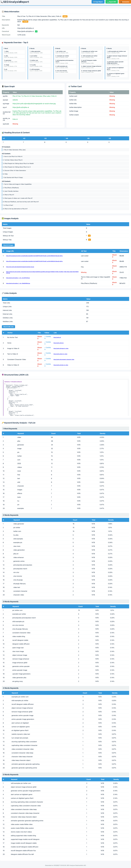Click the Dofollow check in the Home link row

pos(48,343)
